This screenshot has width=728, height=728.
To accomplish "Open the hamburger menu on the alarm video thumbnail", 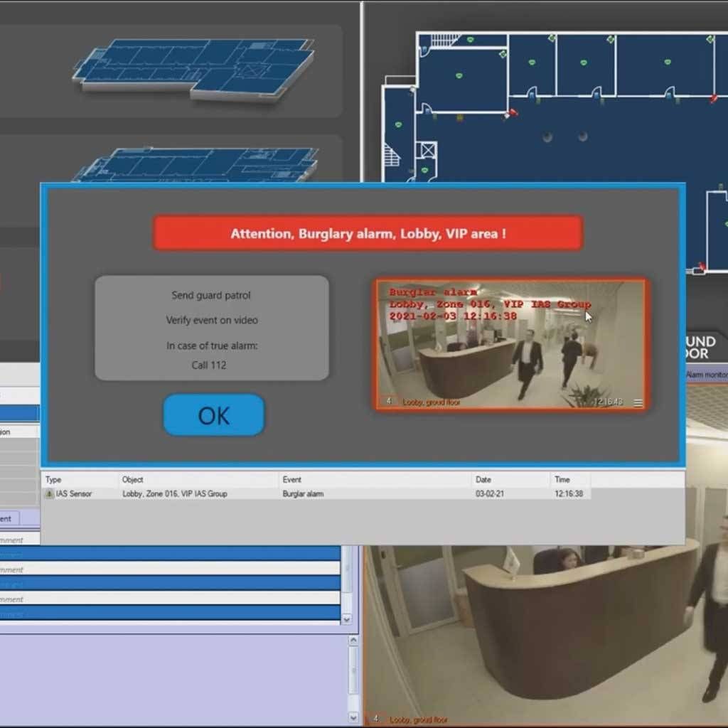I will pos(638,403).
